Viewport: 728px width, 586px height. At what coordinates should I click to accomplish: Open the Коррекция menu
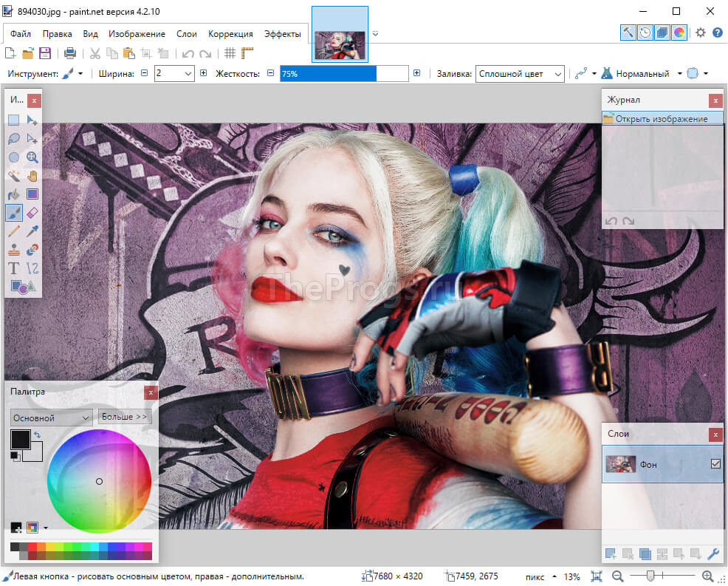(230, 34)
